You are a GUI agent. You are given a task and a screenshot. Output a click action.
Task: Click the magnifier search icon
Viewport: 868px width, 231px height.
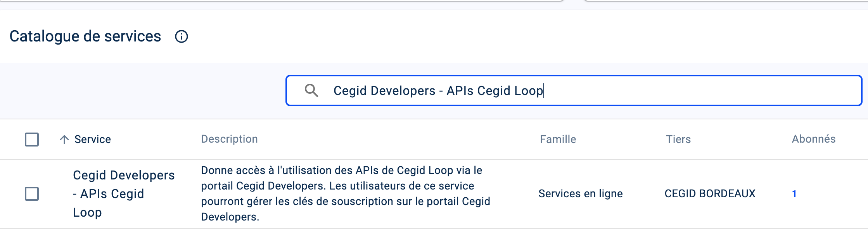(x=311, y=91)
